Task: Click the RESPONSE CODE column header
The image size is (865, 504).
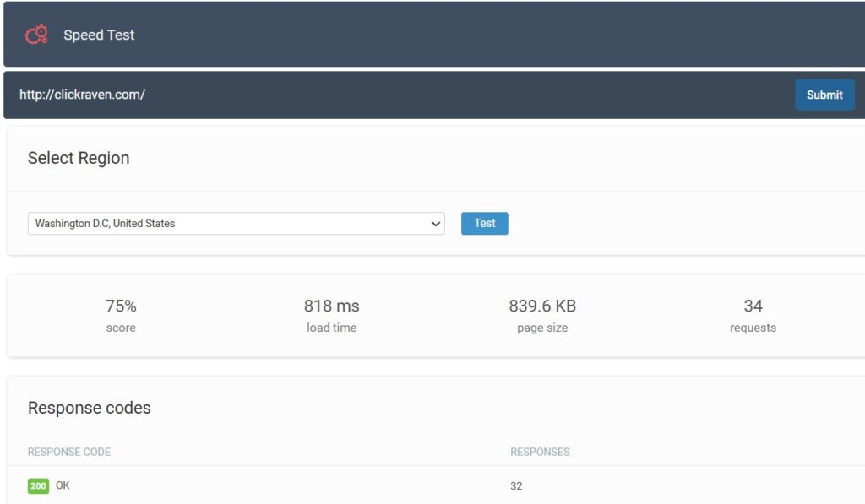Action: 69,452
